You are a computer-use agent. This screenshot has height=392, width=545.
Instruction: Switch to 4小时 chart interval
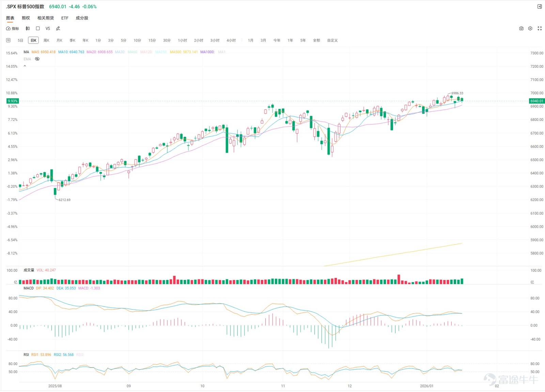point(231,41)
